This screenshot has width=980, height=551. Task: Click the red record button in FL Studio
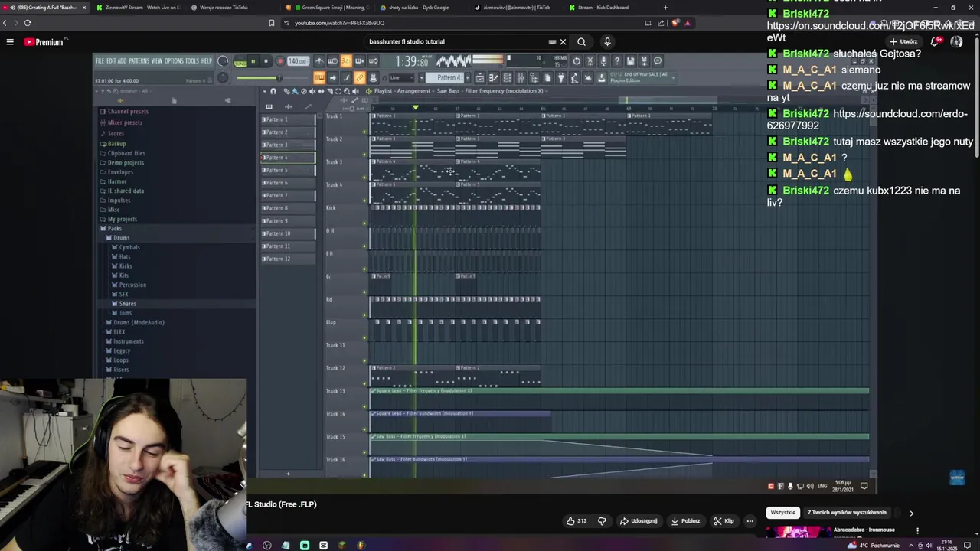[279, 61]
